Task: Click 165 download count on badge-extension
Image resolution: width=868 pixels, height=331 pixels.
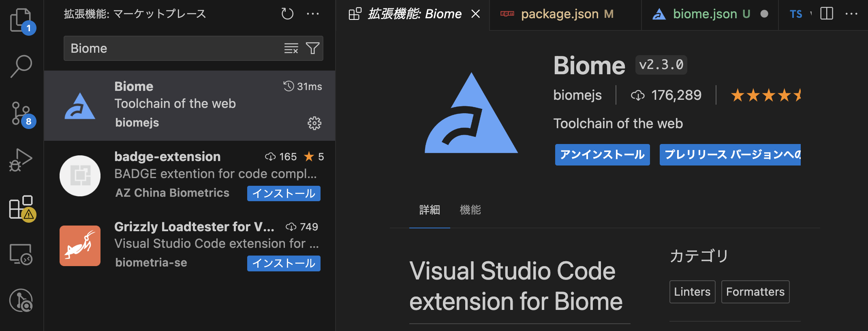Action: (x=281, y=157)
